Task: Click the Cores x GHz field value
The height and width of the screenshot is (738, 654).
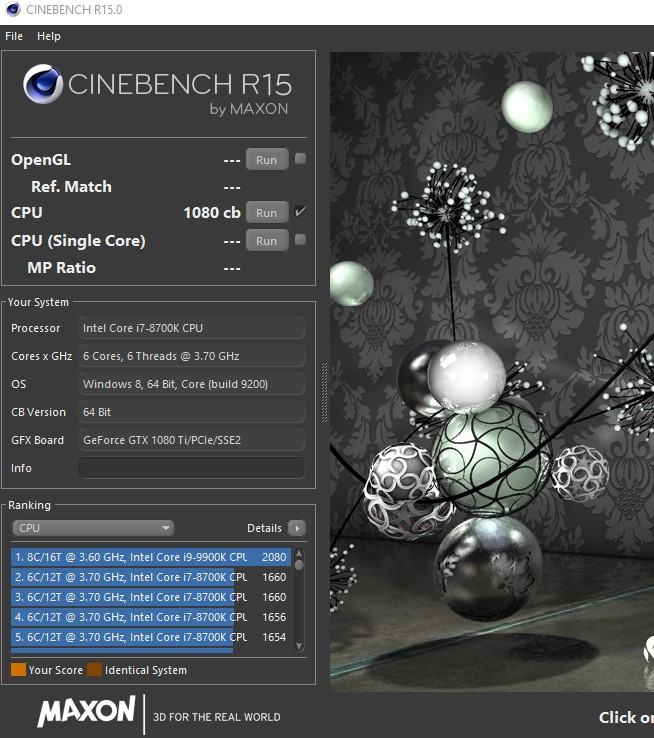Action: tap(191, 356)
